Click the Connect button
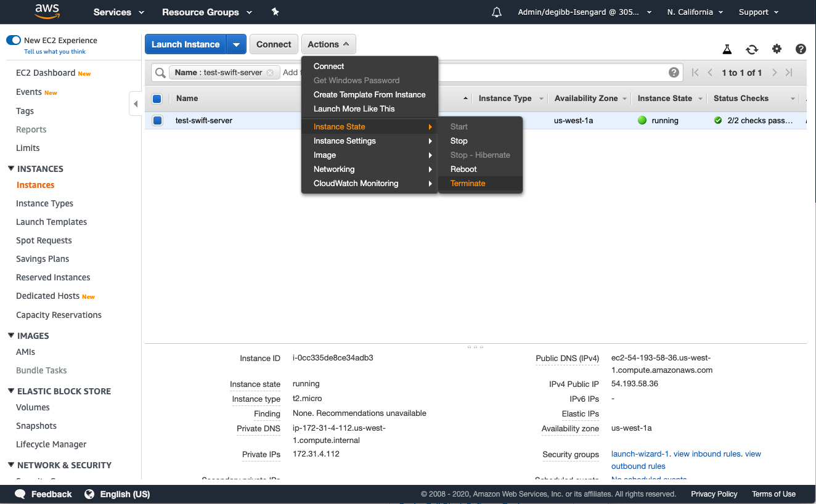Screen dimensions: 816x504 pos(274,44)
